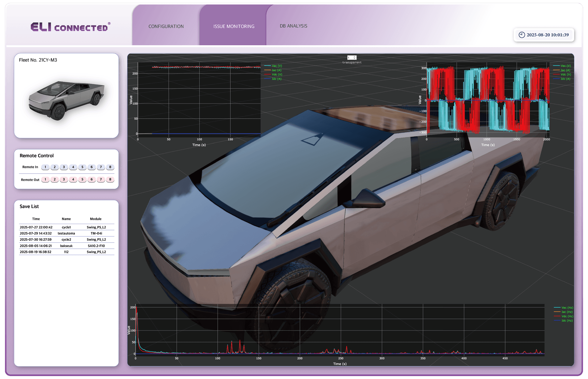588x379 pixels.
Task: Toggle Remote Out button 3
Action: coord(64,180)
